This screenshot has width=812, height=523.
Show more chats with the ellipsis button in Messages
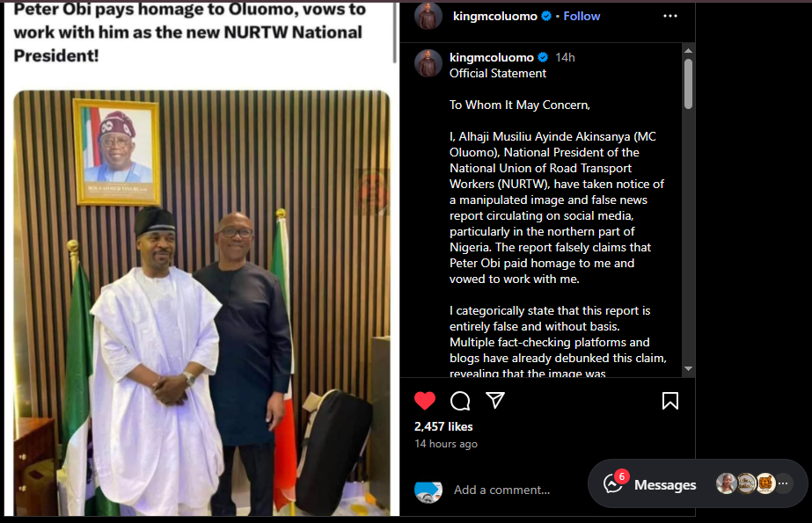point(783,483)
